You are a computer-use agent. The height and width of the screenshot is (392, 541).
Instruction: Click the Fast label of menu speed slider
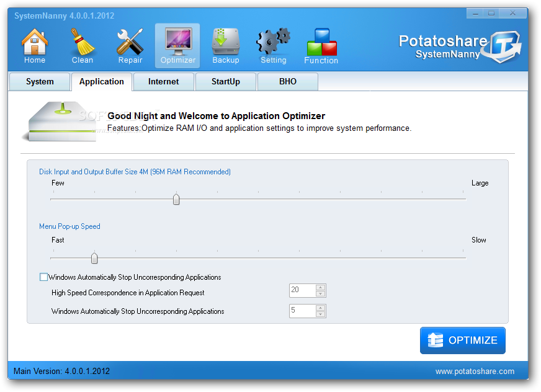tap(58, 240)
